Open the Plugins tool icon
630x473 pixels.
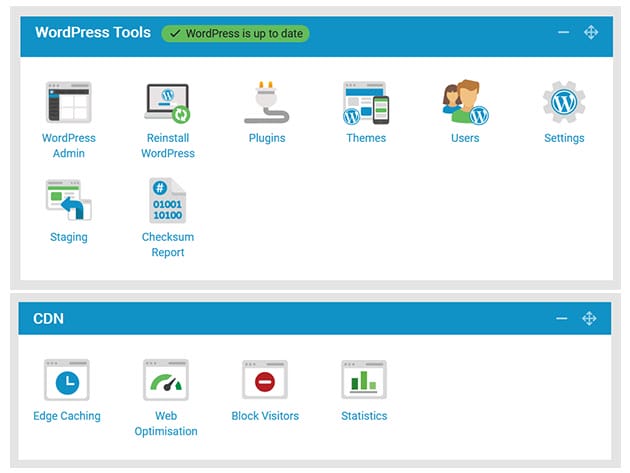tap(266, 103)
